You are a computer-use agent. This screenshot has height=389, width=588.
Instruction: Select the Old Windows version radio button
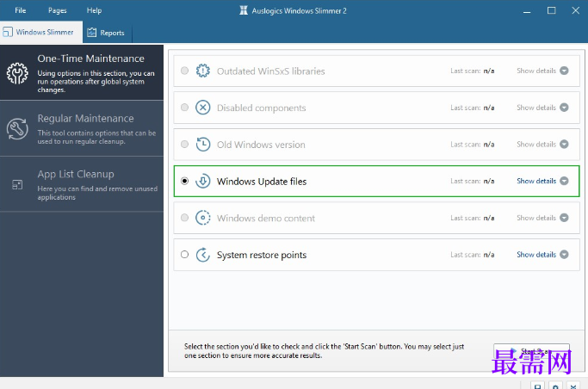184,144
